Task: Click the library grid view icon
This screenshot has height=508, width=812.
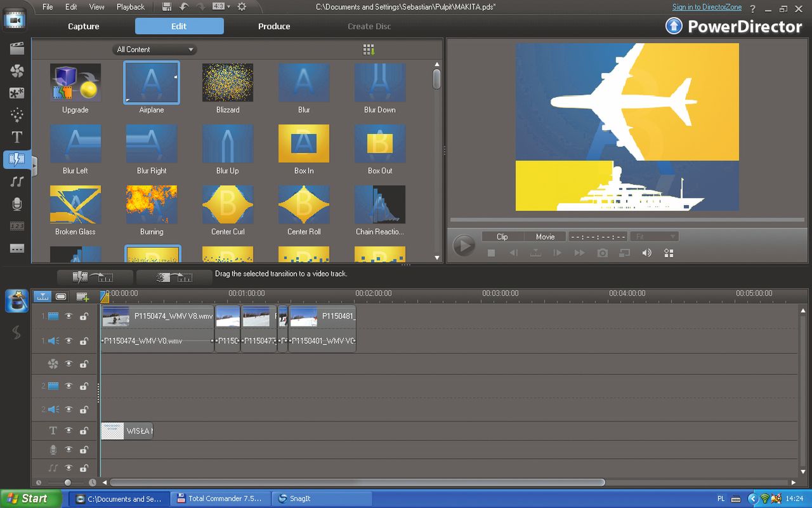Action: (369, 50)
